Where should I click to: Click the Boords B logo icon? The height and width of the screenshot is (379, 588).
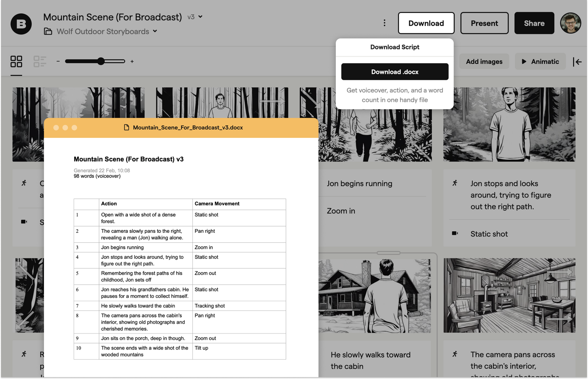click(21, 24)
